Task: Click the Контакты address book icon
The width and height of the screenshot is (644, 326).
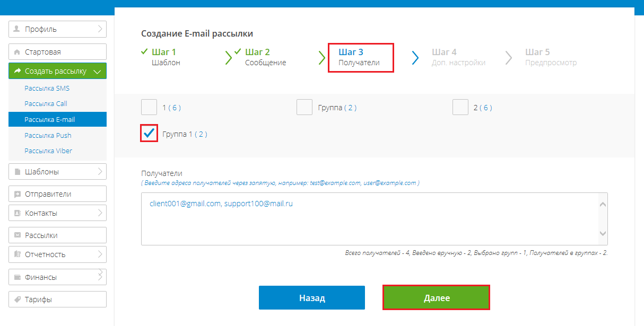Action: pos(17,213)
